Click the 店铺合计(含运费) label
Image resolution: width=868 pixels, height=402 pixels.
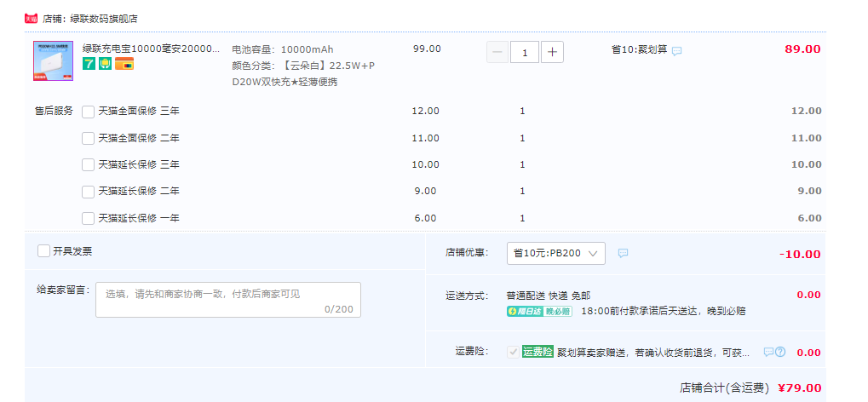coord(725,388)
